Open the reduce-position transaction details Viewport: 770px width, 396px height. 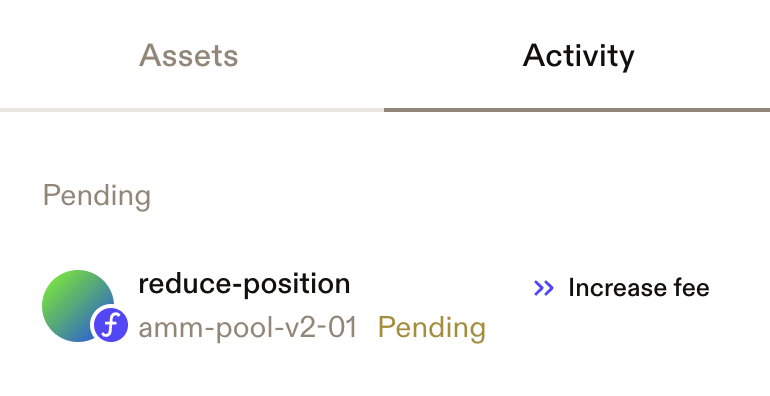click(x=385, y=306)
